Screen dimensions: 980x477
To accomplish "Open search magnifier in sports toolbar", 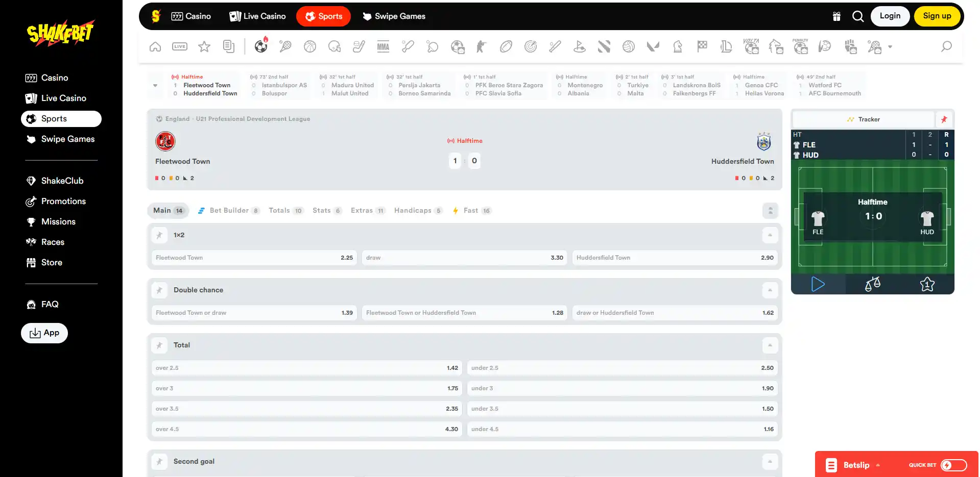I will tap(946, 47).
